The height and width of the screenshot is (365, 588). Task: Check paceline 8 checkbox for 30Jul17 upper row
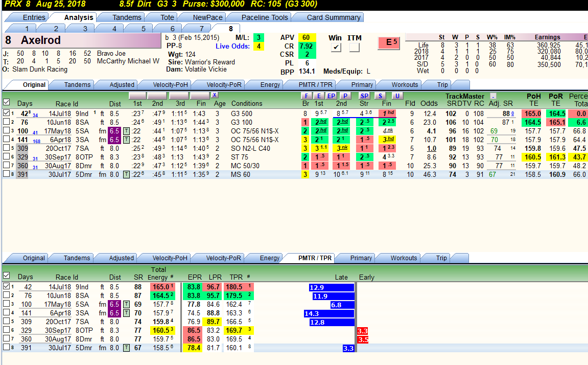point(6,174)
